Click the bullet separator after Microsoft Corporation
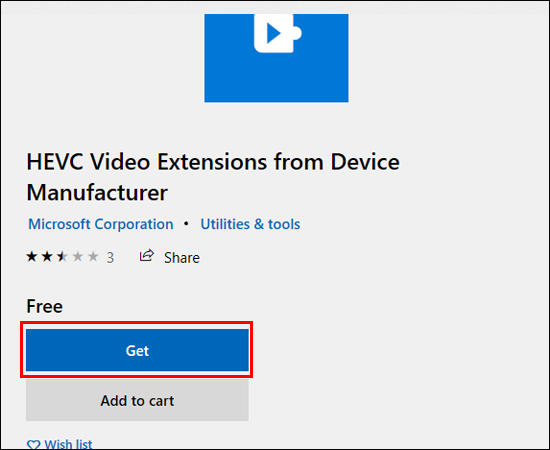 [x=186, y=223]
